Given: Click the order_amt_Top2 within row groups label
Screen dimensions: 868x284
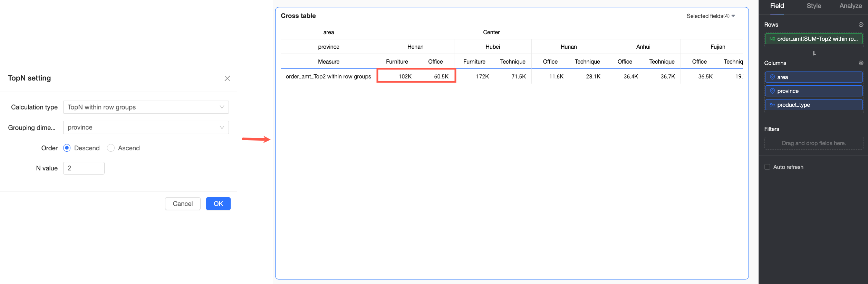Looking at the screenshot, I should [328, 76].
